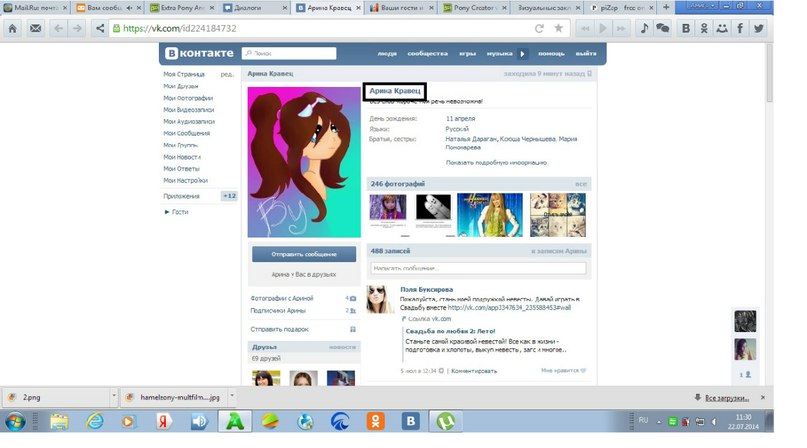Click Отправить подарок link

[279, 329]
